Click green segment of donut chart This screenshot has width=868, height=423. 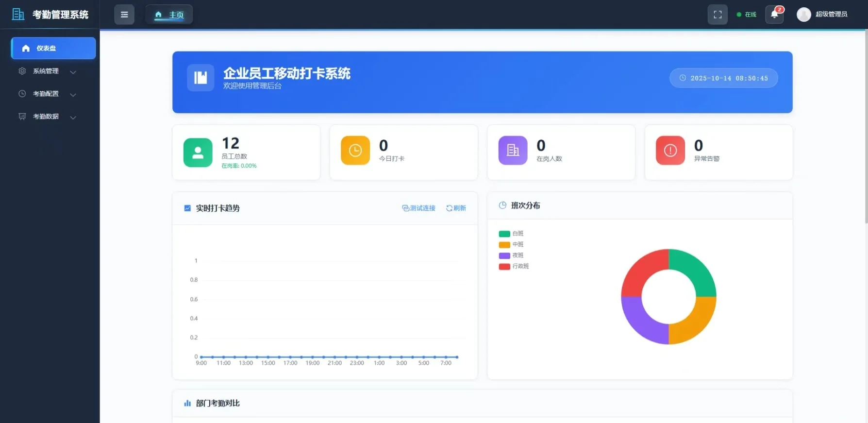pyautogui.click(x=696, y=270)
